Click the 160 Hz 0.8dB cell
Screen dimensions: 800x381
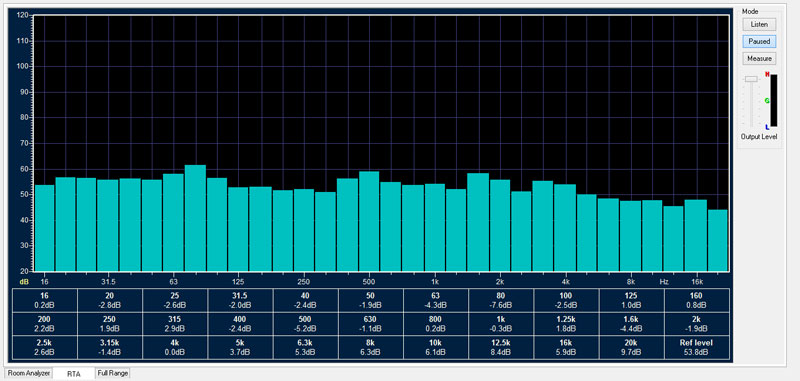pyautogui.click(x=697, y=300)
